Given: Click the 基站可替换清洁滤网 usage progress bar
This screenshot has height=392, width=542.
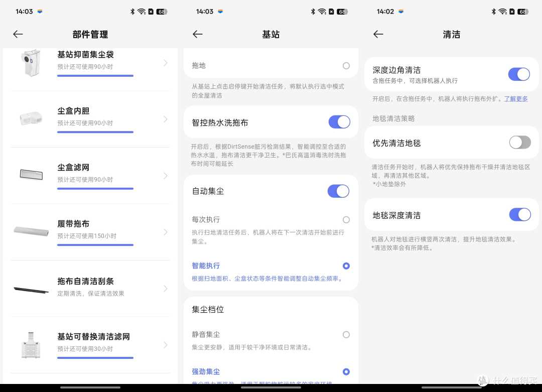Looking at the screenshot, I should (x=95, y=358).
